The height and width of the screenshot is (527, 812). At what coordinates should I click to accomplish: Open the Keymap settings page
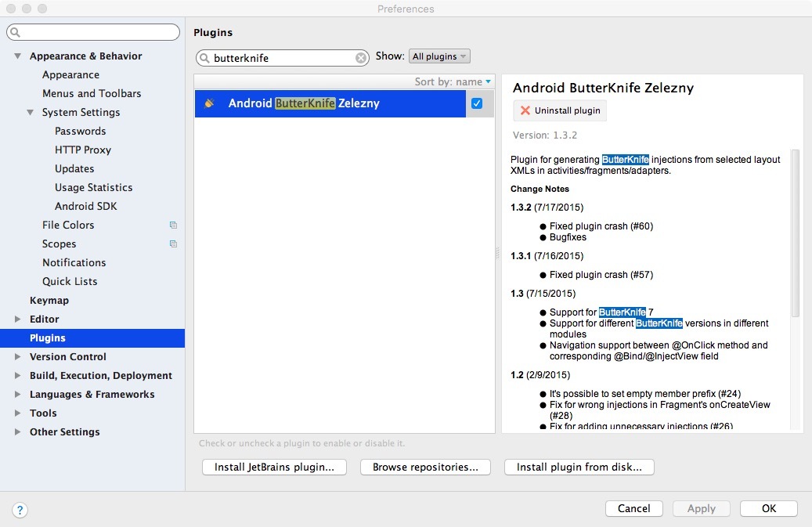(49, 301)
